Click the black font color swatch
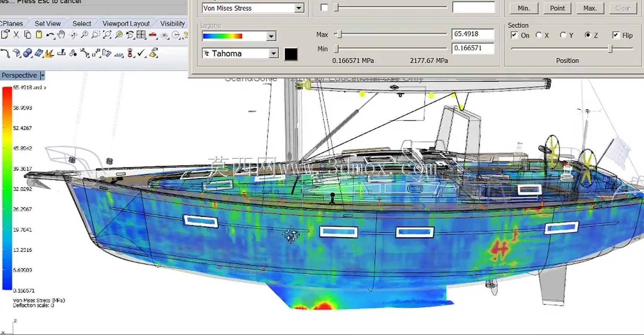Viewport: 644px width, 335px height. pos(291,54)
